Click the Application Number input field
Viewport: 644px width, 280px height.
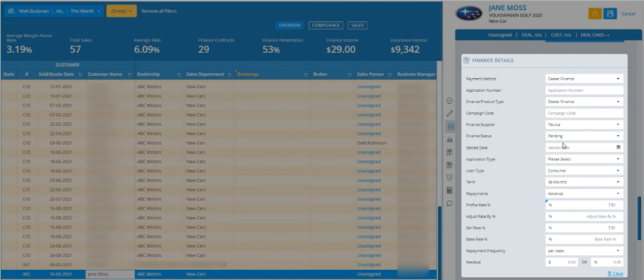coord(584,90)
